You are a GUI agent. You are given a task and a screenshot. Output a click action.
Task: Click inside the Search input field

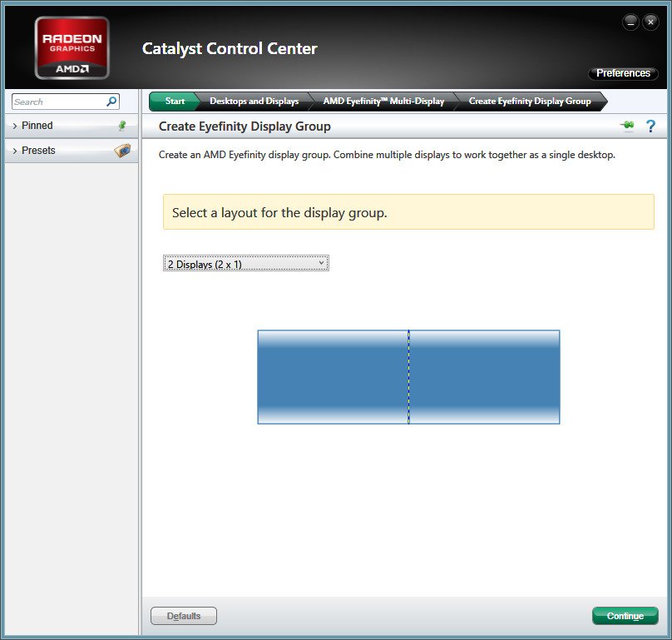tap(58, 102)
